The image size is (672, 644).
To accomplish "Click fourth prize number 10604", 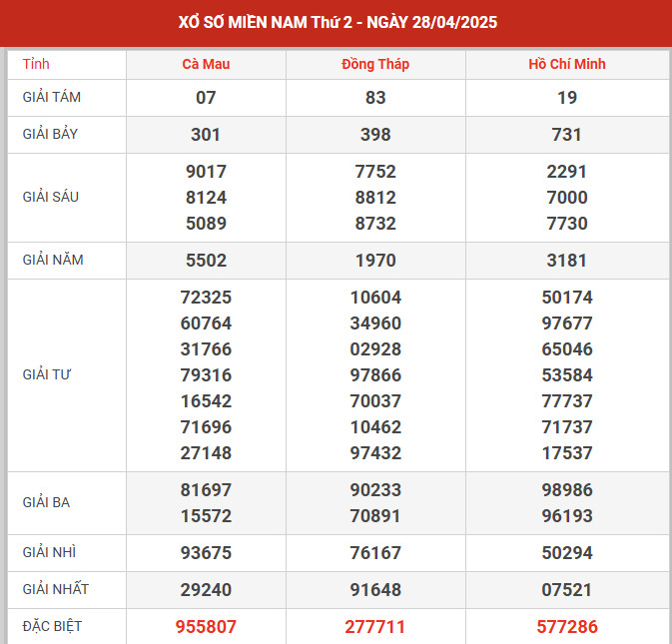I will click(x=375, y=298).
